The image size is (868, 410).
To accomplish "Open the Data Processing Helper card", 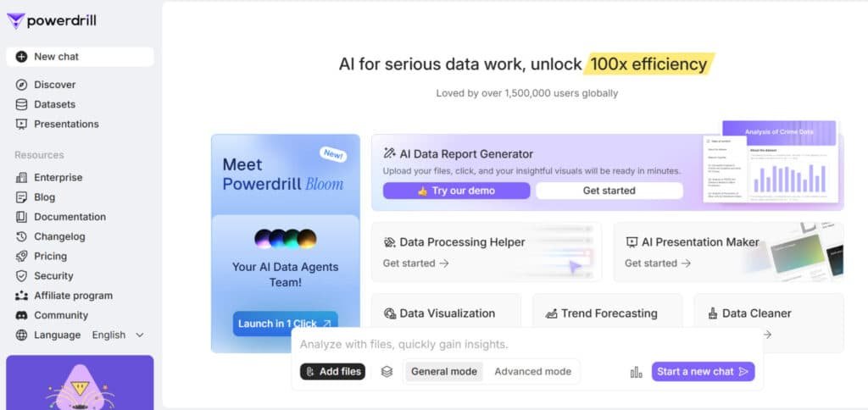I will pyautogui.click(x=486, y=252).
